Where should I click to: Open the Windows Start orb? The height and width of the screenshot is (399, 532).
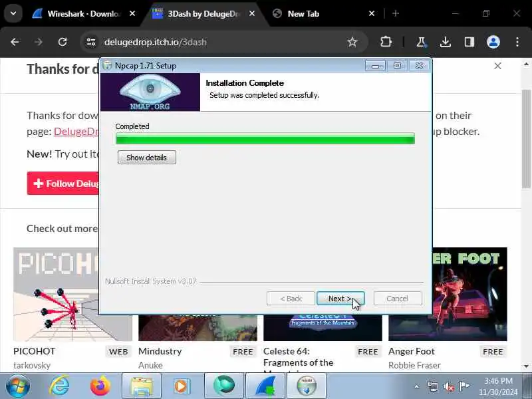pyautogui.click(x=18, y=386)
